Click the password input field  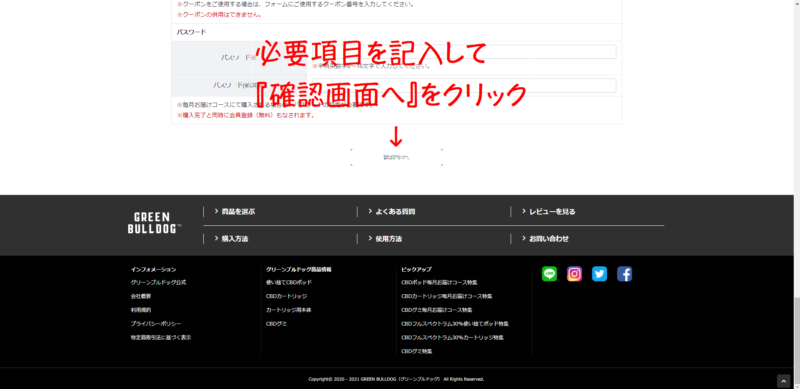tap(464, 52)
